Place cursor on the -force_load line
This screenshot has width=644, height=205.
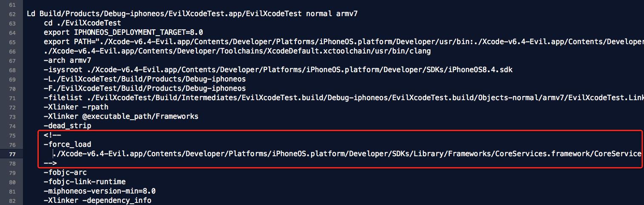coord(67,144)
